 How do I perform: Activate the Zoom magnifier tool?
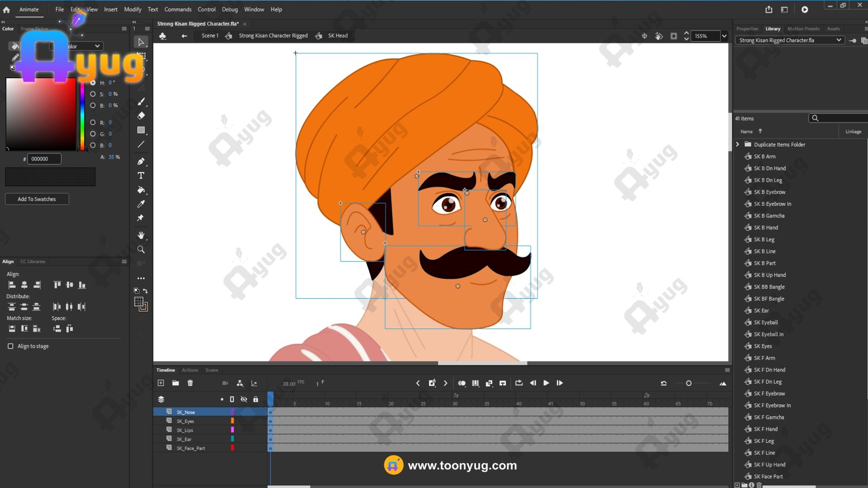coord(141,249)
